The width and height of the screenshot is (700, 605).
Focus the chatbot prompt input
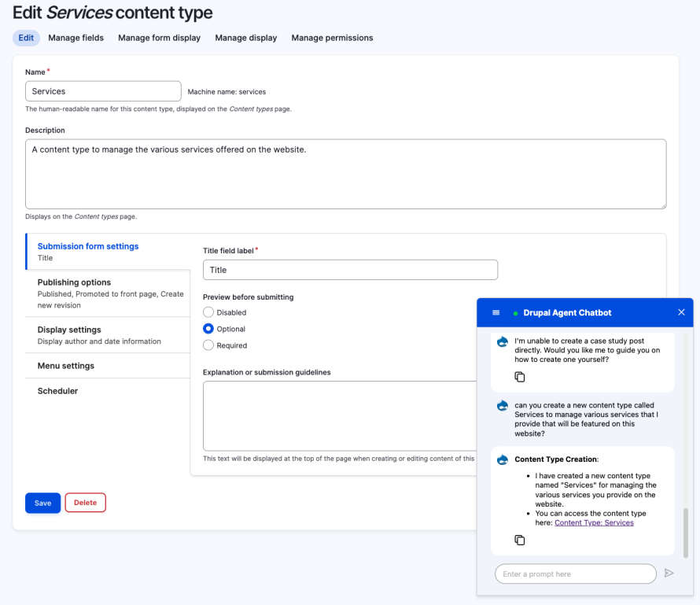point(576,574)
